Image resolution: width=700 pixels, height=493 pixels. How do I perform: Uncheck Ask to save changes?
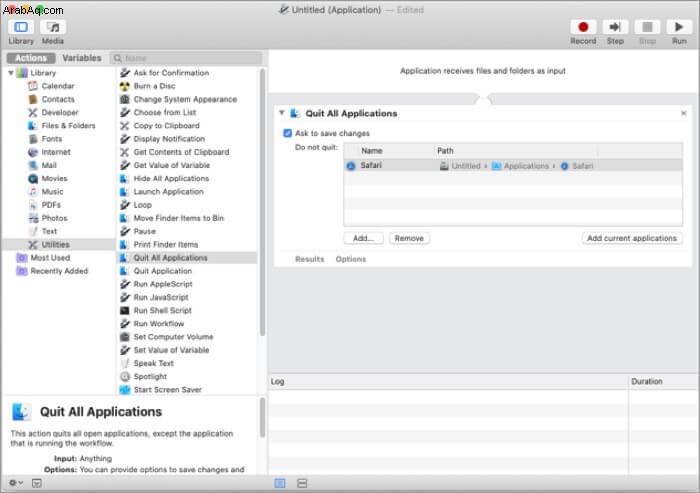(x=288, y=133)
